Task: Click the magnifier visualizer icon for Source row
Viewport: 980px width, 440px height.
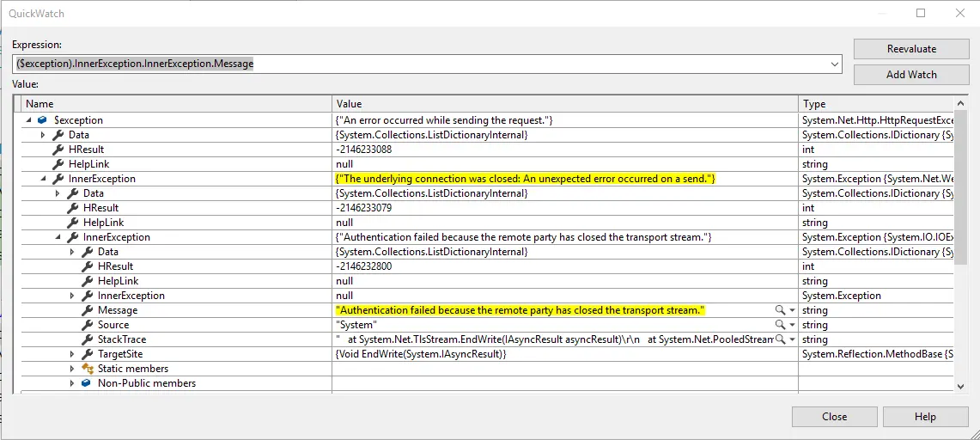Action: point(780,325)
